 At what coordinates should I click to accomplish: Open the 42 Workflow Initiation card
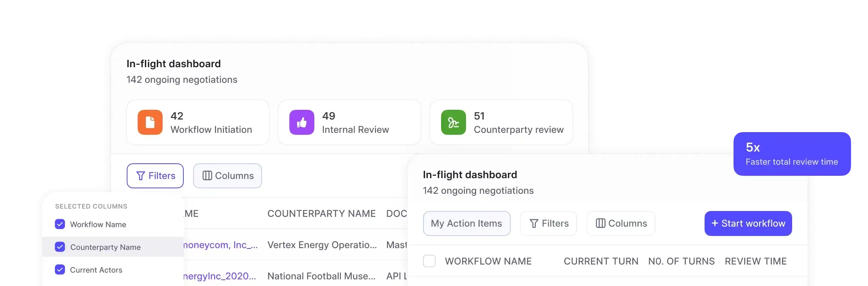tap(198, 122)
